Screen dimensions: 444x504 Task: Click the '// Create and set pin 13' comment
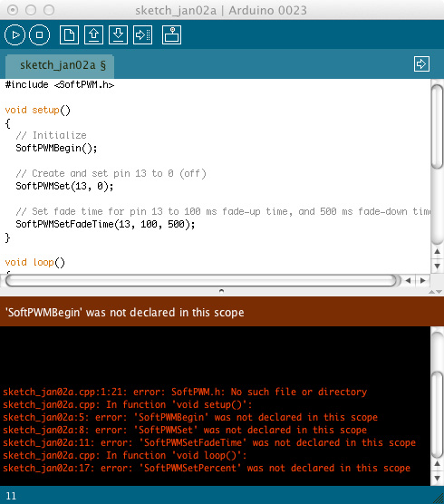pyautogui.click(x=111, y=173)
